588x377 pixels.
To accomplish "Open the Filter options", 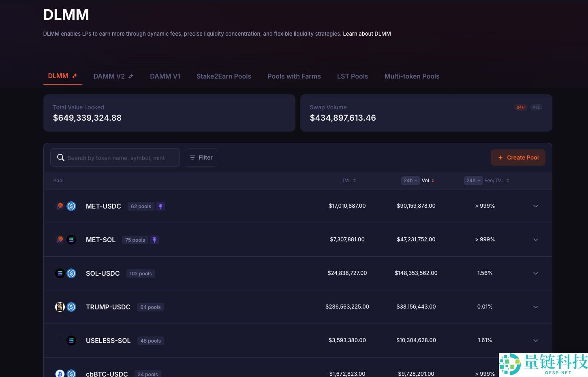I will click(201, 158).
